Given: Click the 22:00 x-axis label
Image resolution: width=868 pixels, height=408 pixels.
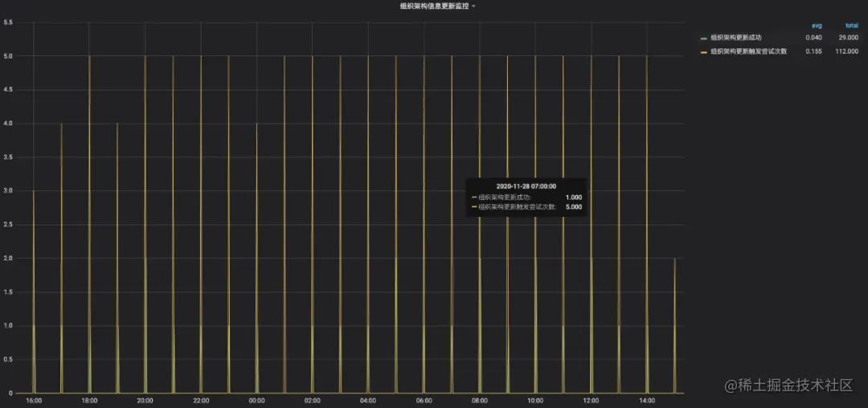Looking at the screenshot, I should [x=201, y=401].
